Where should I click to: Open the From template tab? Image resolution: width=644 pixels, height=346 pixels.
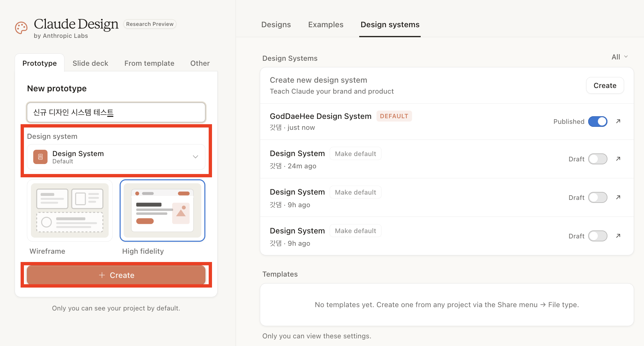click(149, 63)
